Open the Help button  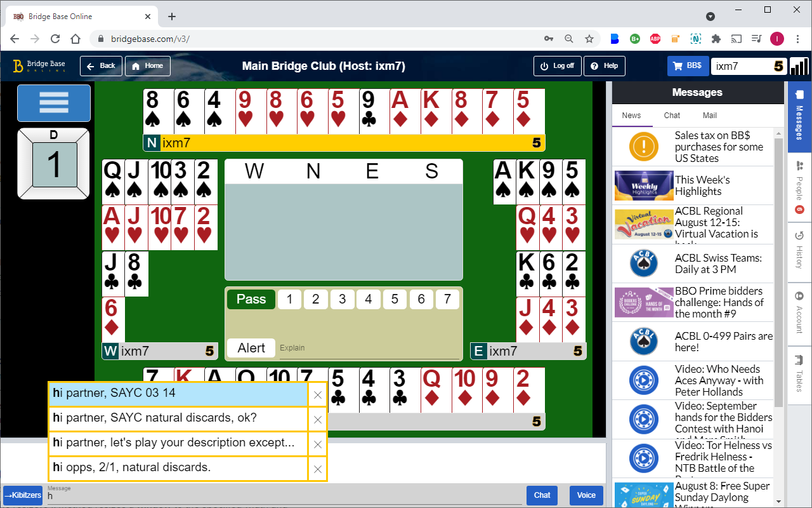tap(604, 66)
